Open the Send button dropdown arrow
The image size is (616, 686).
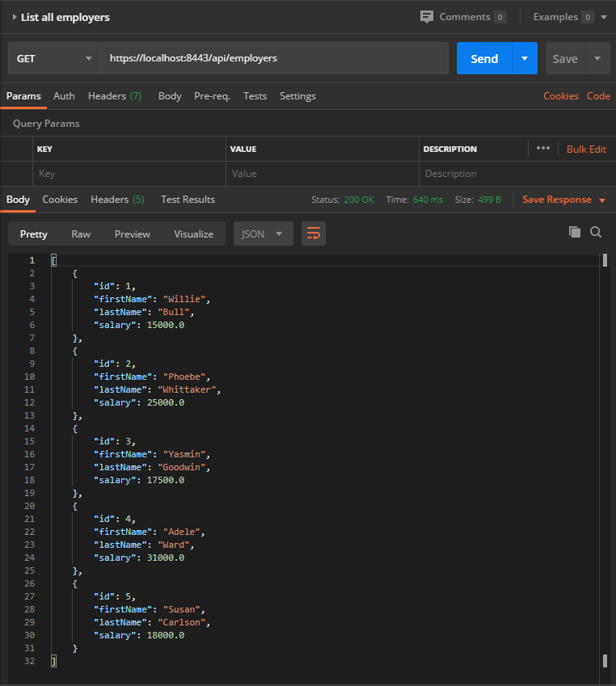[x=525, y=58]
